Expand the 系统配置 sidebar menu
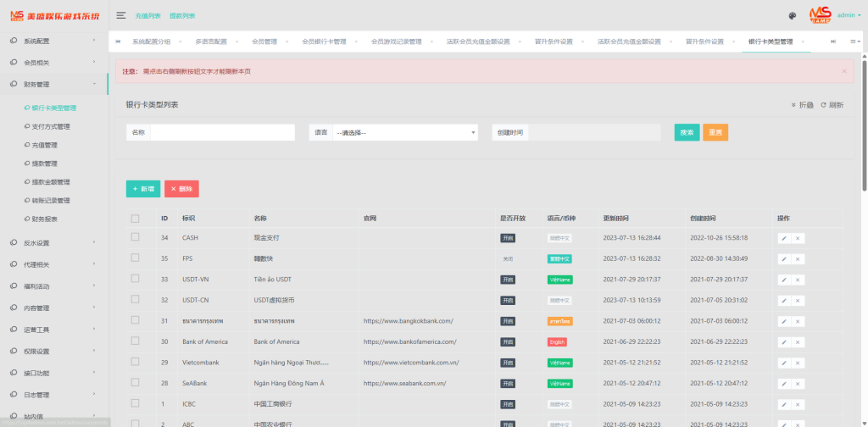 (54, 41)
